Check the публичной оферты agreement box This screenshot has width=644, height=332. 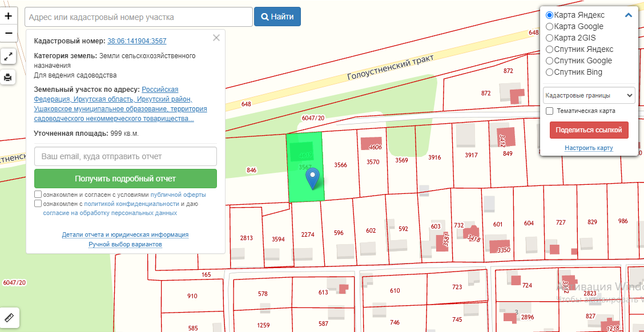pos(38,195)
